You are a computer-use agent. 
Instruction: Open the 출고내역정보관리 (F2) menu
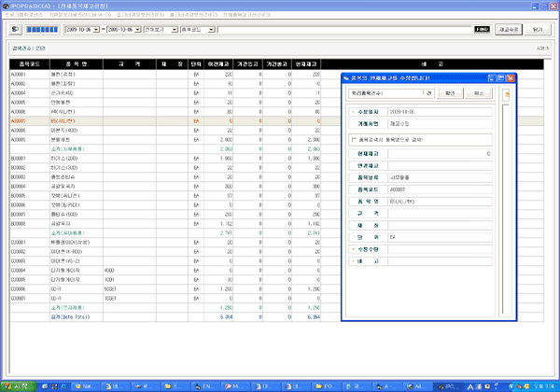click(x=193, y=15)
